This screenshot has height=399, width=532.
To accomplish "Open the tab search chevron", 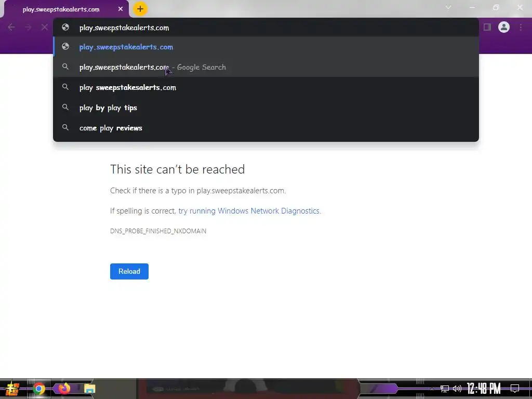I will click(x=448, y=7).
